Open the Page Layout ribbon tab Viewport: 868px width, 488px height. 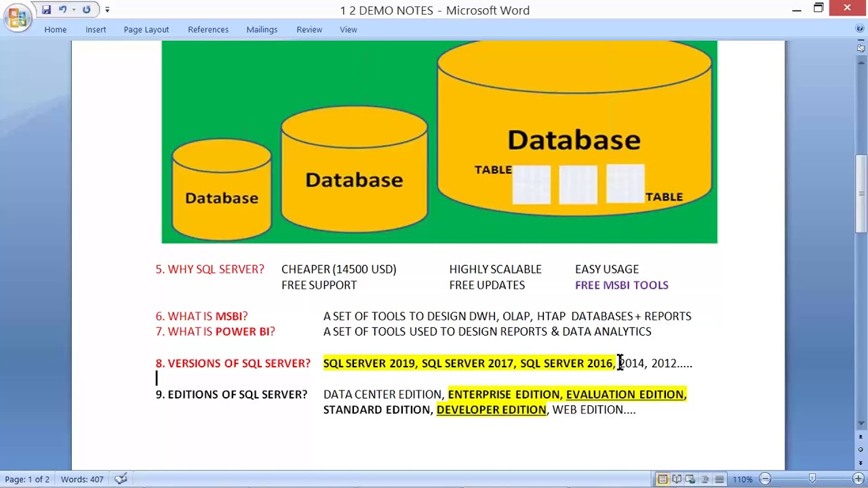[x=146, y=29]
